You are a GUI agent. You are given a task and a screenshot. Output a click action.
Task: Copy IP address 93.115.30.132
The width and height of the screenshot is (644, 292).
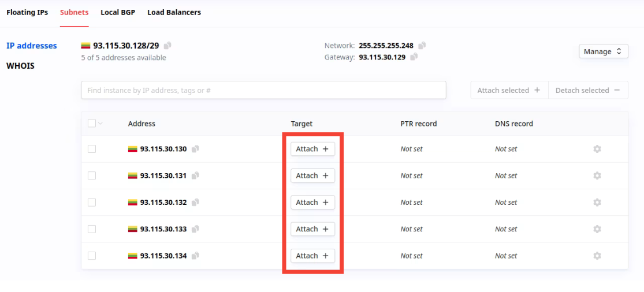point(195,203)
